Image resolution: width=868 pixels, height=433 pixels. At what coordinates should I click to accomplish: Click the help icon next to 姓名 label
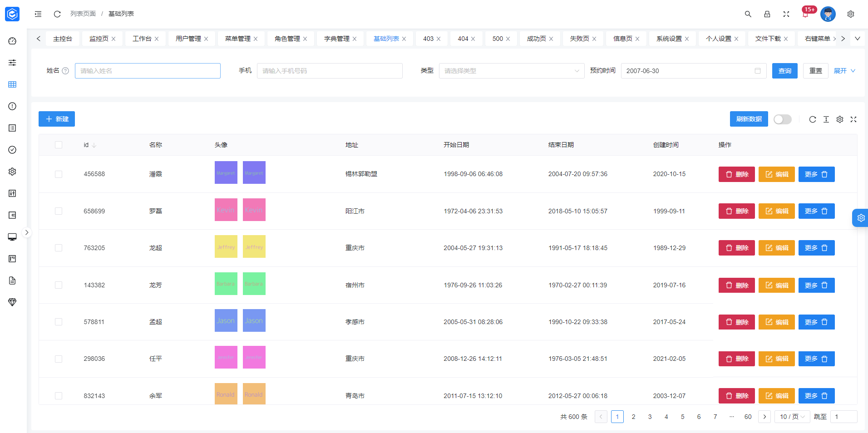65,71
